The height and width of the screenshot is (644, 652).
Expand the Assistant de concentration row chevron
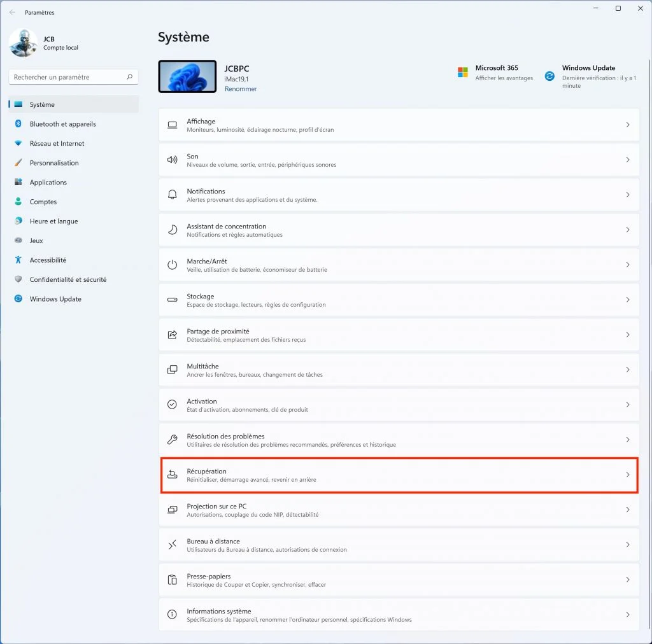tap(628, 230)
